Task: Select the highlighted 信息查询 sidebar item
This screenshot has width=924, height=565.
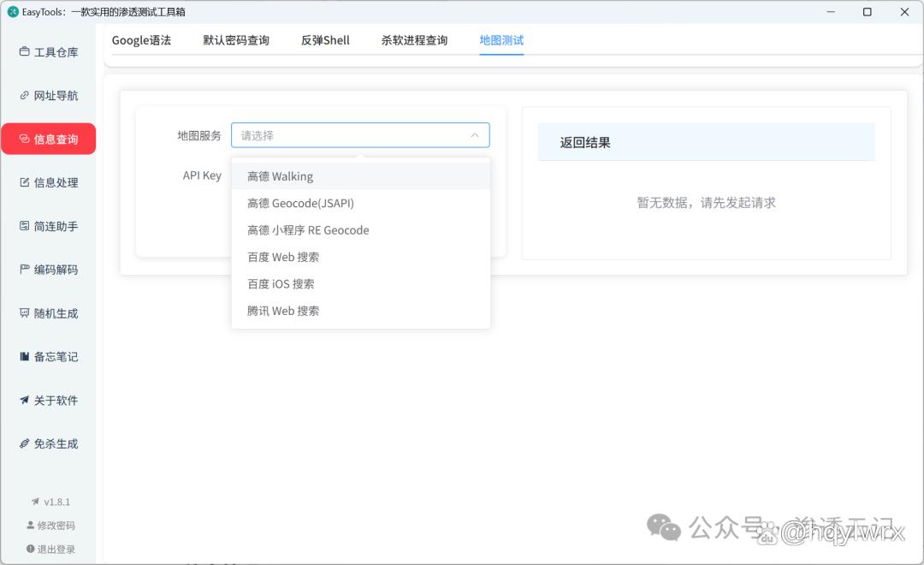Action: [x=48, y=140]
